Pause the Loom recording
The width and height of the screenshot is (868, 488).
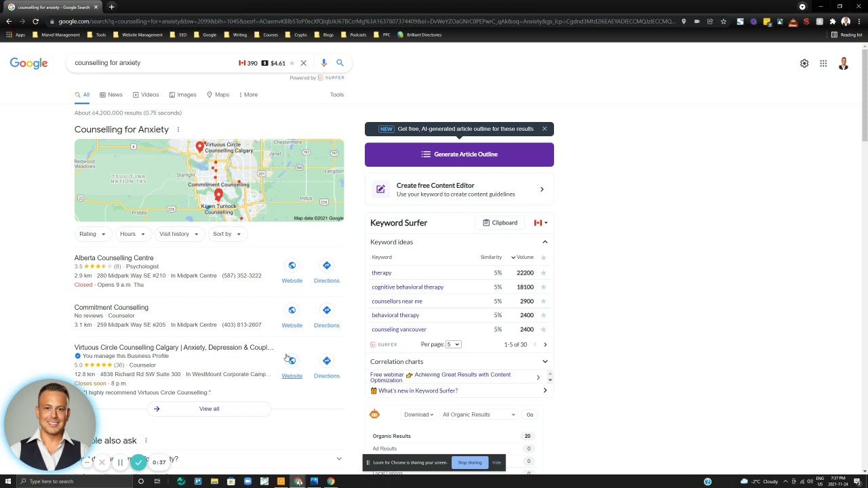click(x=120, y=463)
